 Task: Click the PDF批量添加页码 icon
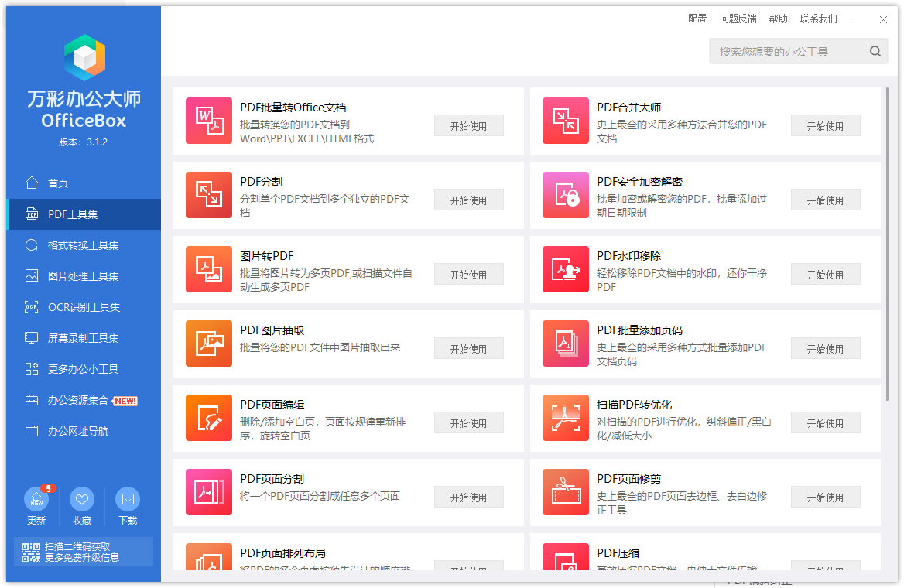[566, 344]
